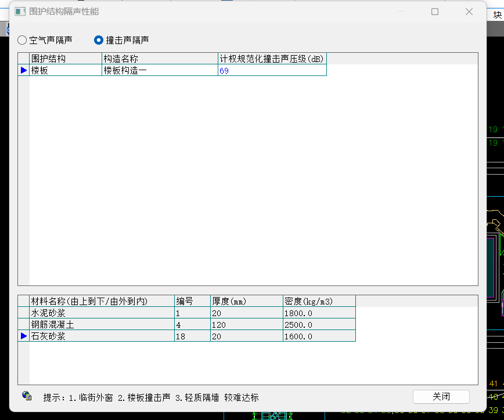The height and width of the screenshot is (420, 504).
Task: Click the blue row arrow beside 楼板
Action: pyautogui.click(x=24, y=70)
